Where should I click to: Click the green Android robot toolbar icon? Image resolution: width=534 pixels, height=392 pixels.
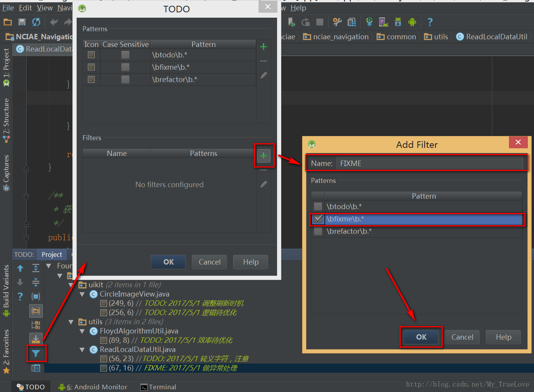(412, 22)
